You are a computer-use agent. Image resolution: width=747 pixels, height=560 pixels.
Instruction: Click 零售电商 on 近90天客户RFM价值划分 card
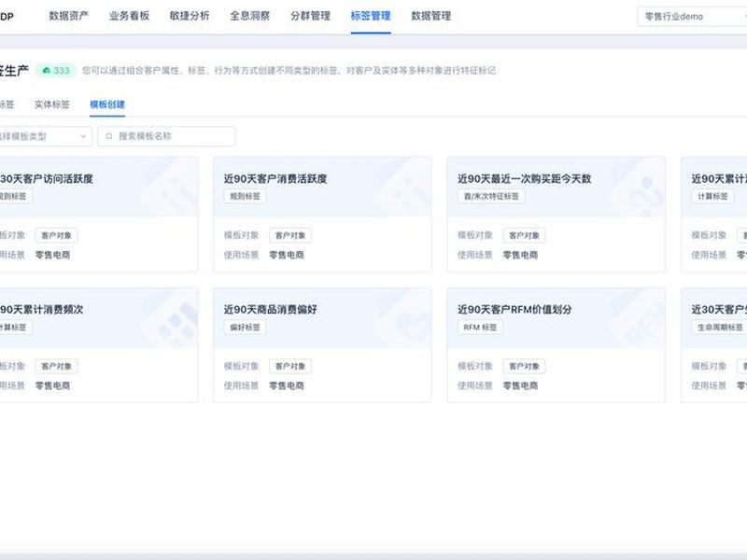(520, 385)
